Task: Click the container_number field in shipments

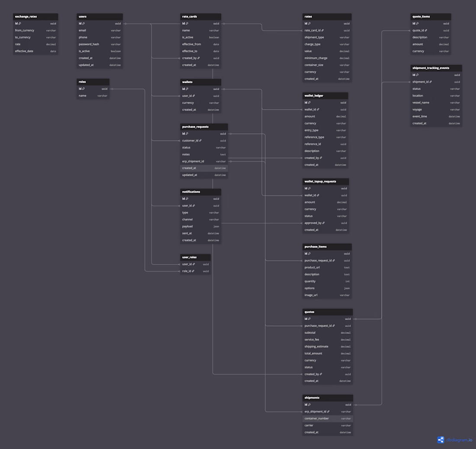Action: tap(328, 419)
